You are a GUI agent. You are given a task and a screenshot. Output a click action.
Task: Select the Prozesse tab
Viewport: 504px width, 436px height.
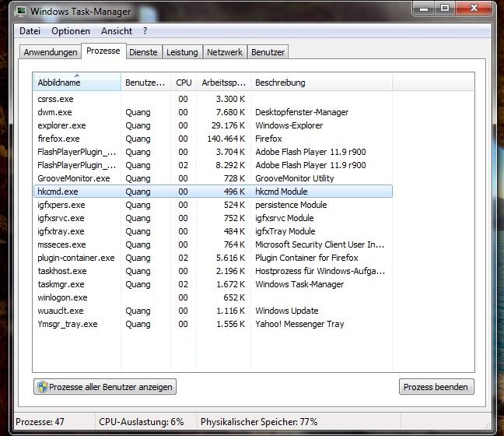click(x=103, y=51)
